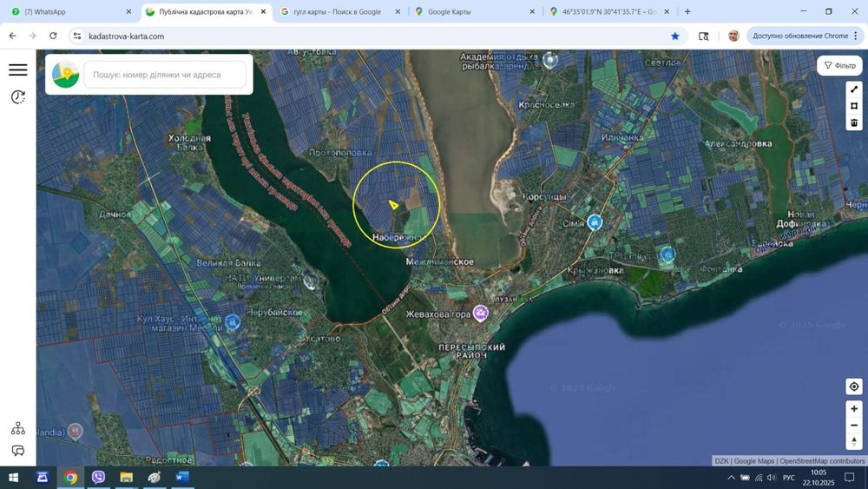Reload the current page
The image size is (868, 489).
(53, 36)
